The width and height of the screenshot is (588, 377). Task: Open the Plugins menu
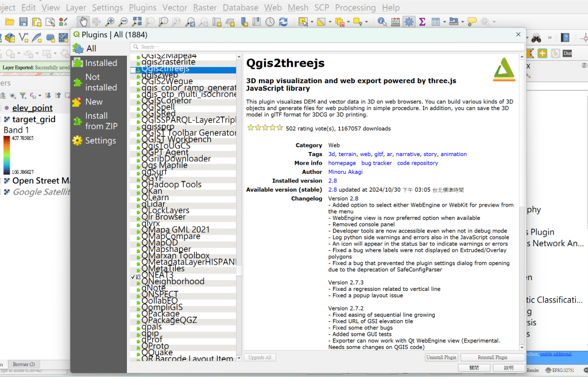coord(142,7)
